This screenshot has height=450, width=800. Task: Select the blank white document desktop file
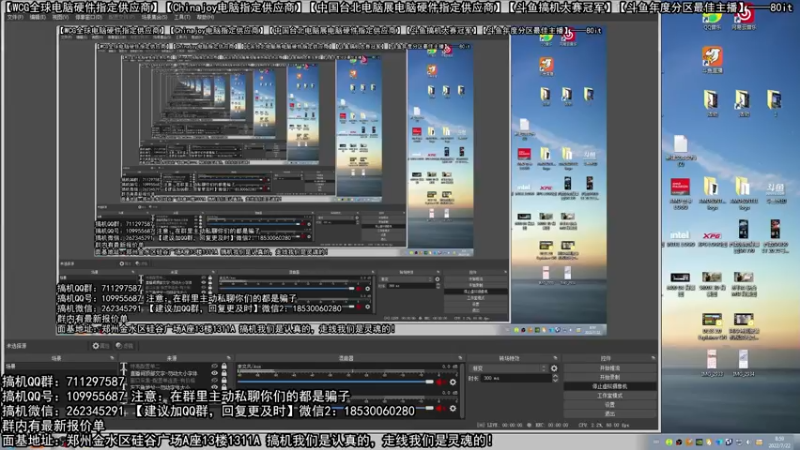click(680, 150)
